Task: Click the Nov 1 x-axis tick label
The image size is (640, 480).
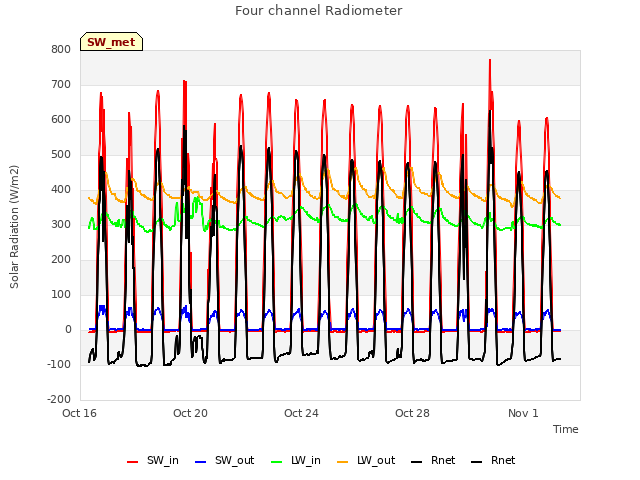Action: (x=523, y=413)
